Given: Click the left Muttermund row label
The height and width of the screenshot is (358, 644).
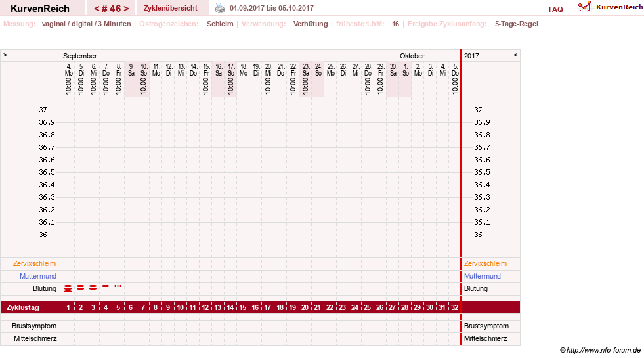Looking at the screenshot, I should 38,276.
